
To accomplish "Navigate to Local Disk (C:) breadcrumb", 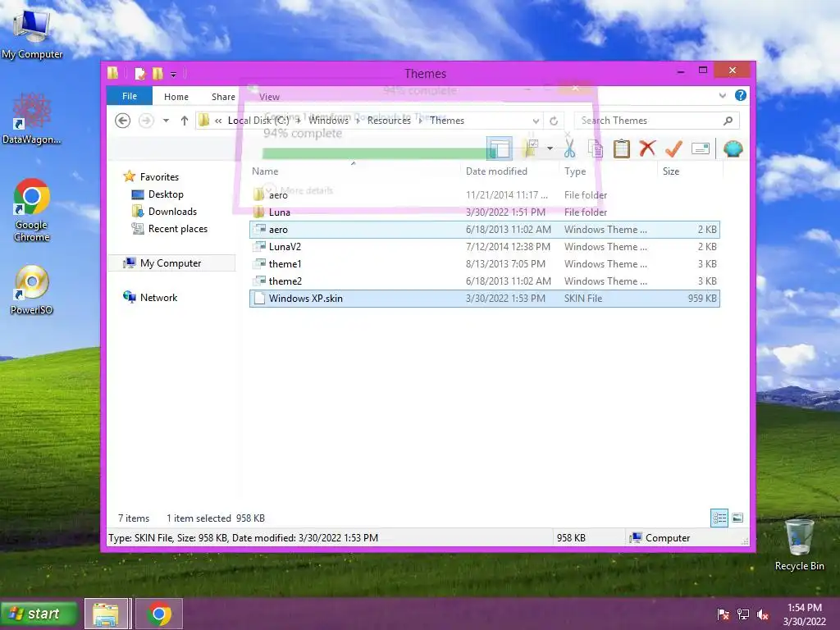I will coord(258,121).
